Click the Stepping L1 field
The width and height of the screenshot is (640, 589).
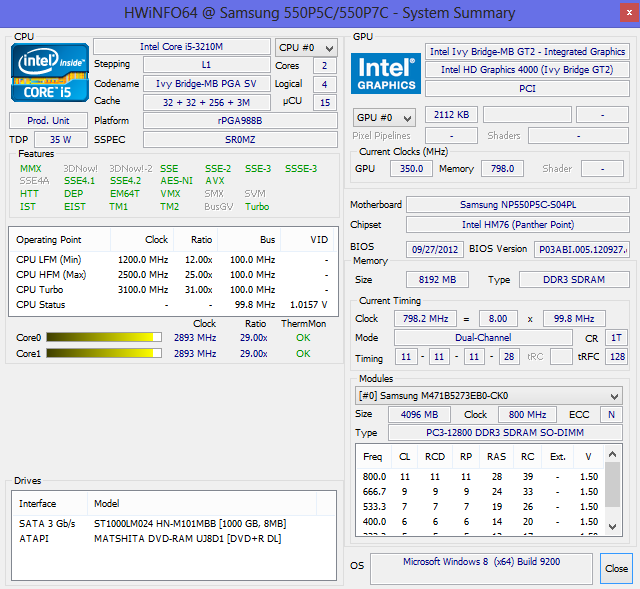click(207, 64)
